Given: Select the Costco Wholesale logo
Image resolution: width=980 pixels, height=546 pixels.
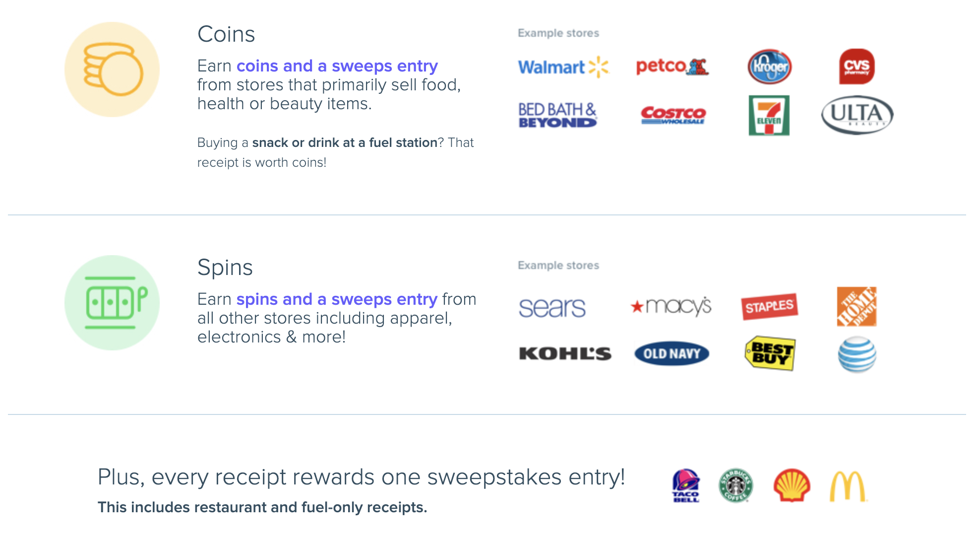Looking at the screenshot, I should [x=673, y=115].
